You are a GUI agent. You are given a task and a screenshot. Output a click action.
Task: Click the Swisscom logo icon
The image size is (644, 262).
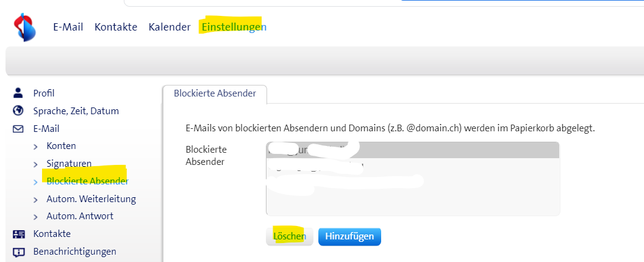(25, 29)
